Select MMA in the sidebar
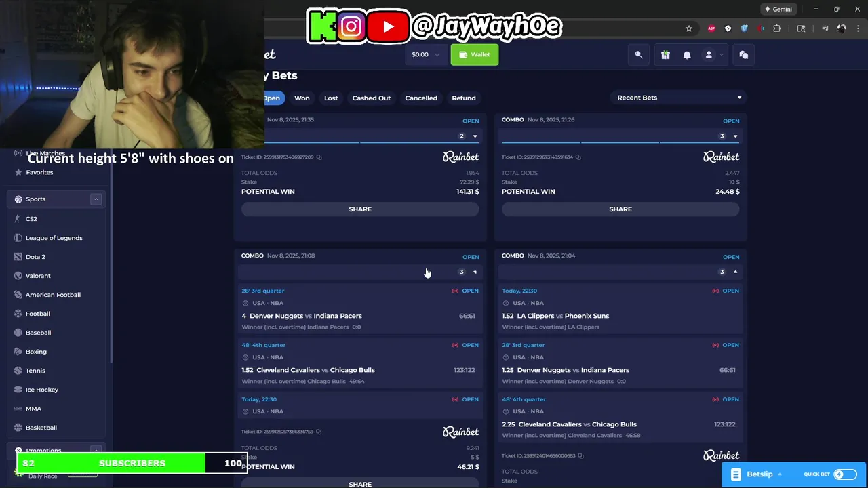Viewport: 868px width, 488px height. (x=33, y=409)
